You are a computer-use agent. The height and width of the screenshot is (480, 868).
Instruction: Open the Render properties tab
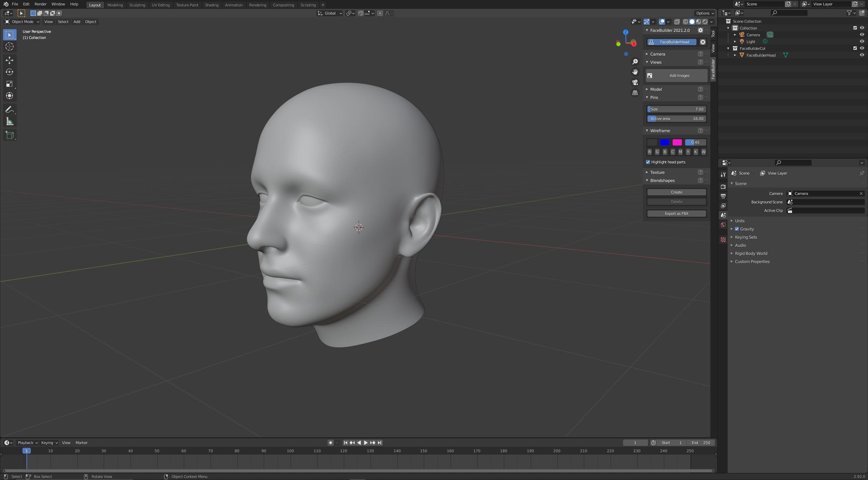click(723, 186)
